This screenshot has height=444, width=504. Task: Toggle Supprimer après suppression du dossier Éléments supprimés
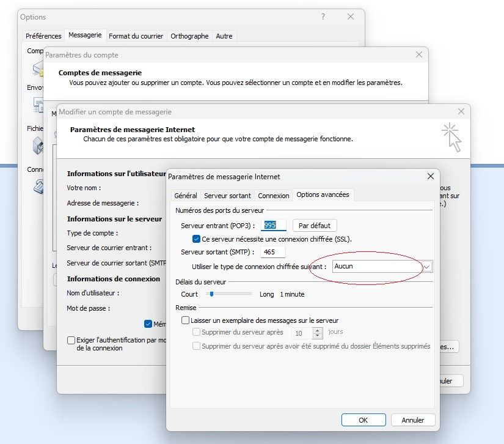click(196, 346)
